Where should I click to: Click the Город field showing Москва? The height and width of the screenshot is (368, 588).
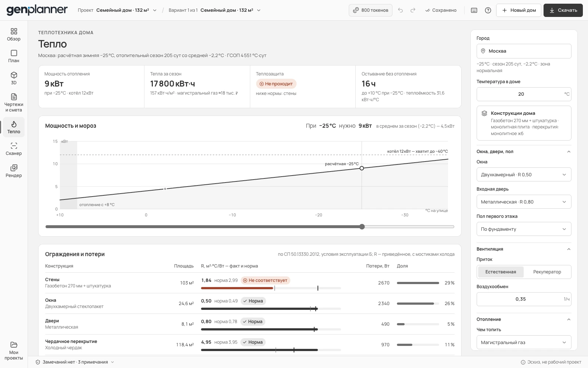pos(524,51)
